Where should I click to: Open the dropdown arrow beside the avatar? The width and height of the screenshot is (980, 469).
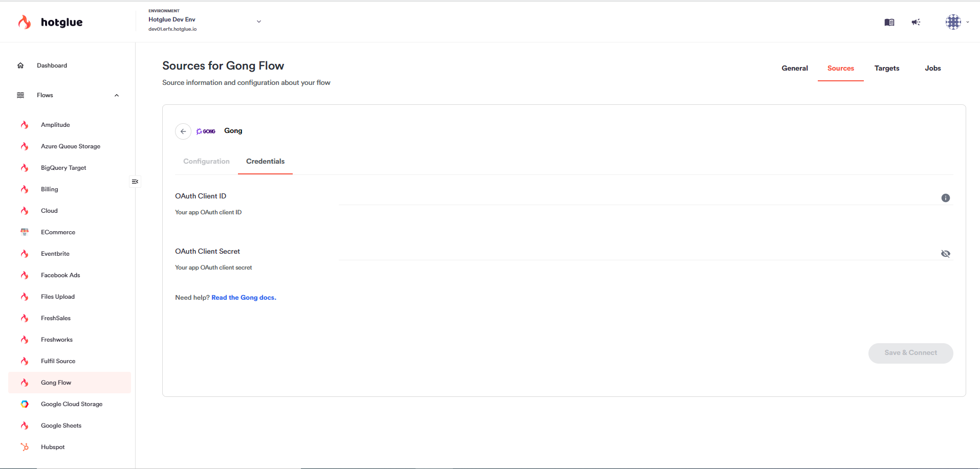[968, 22]
